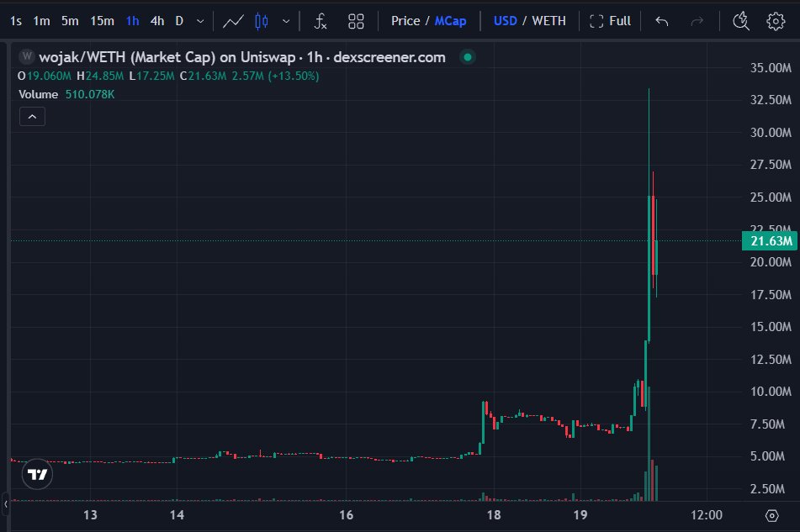The width and height of the screenshot is (800, 532).
Task: Select the candlestick chart style icon
Action: pyautogui.click(x=261, y=20)
